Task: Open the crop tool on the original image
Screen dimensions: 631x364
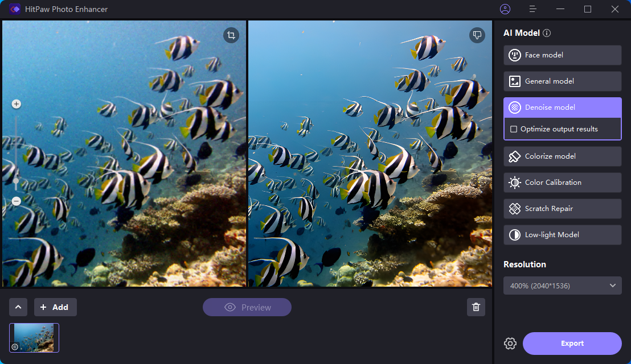Action: [x=231, y=35]
